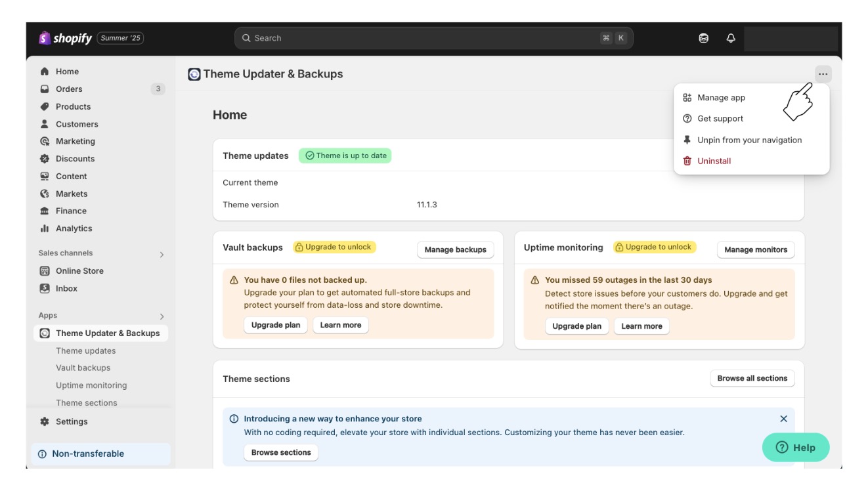This screenshot has width=868, height=489.
Task: Click the Manage monitors button
Action: tap(756, 249)
